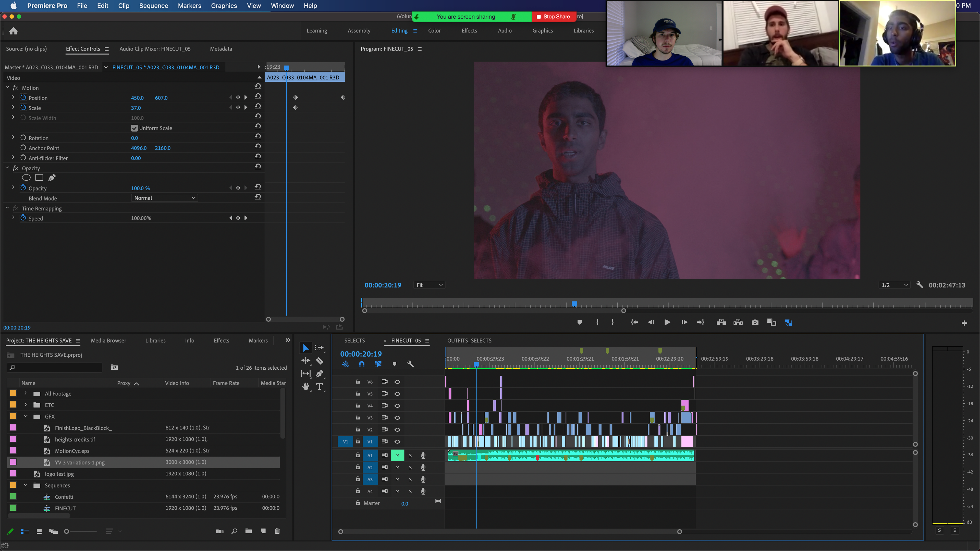Open Fit zoom level dropdown
Screen dimensions: 980x551
(429, 285)
